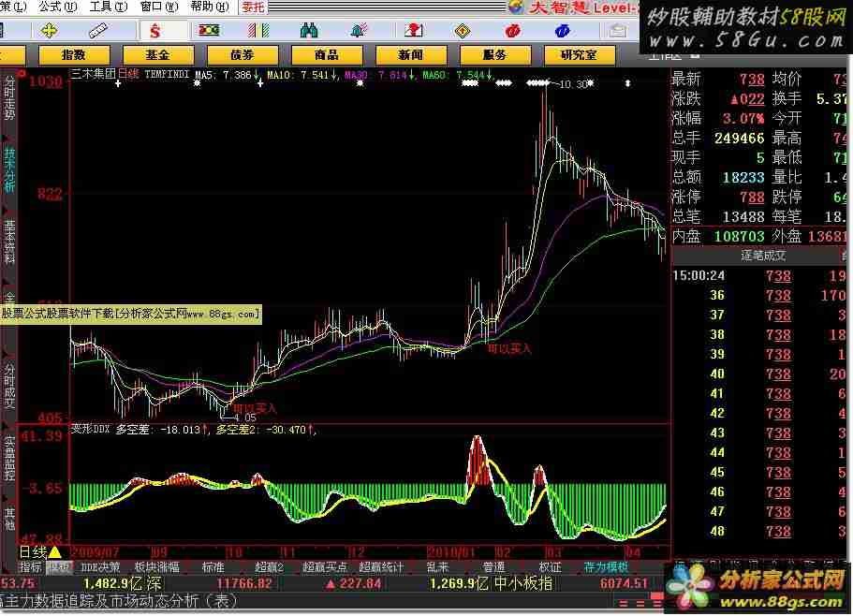Select the 标准 indicator tab
This screenshot has height=616, width=853.
(x=213, y=567)
